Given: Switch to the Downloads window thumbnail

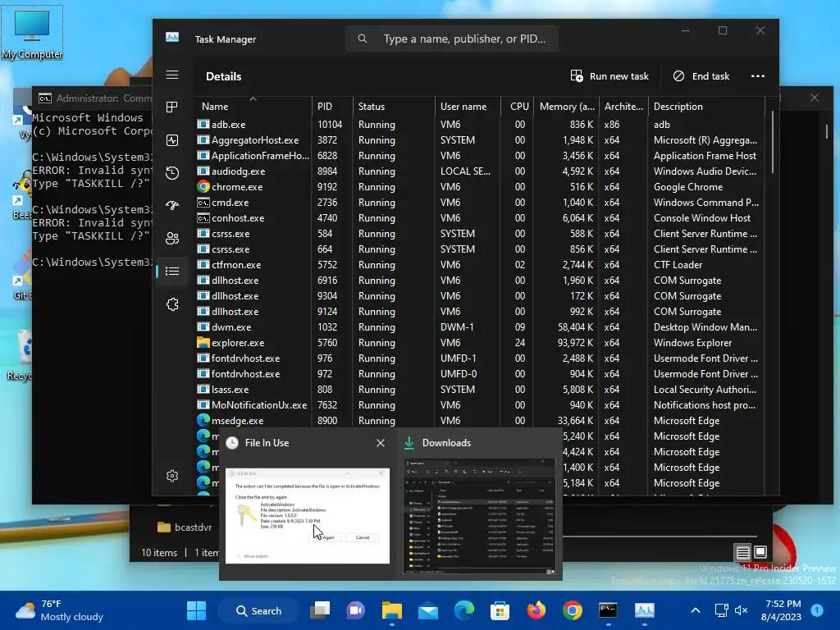Looking at the screenshot, I should pos(479,517).
